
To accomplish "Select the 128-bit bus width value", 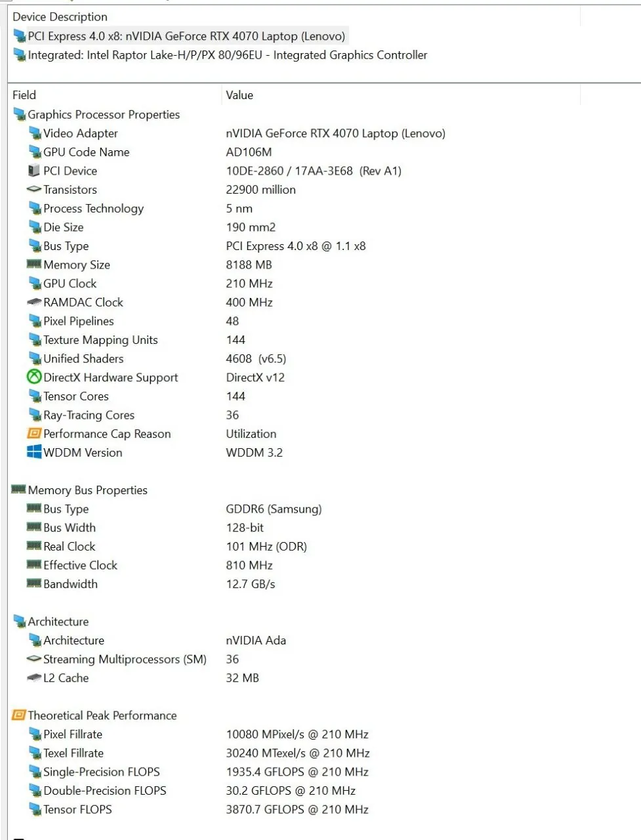I will 245,528.
